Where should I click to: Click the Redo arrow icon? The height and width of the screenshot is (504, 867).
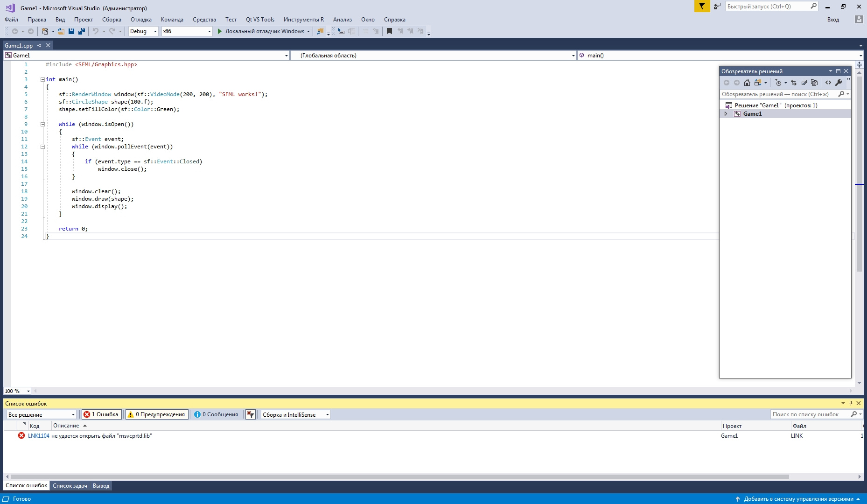(x=112, y=31)
